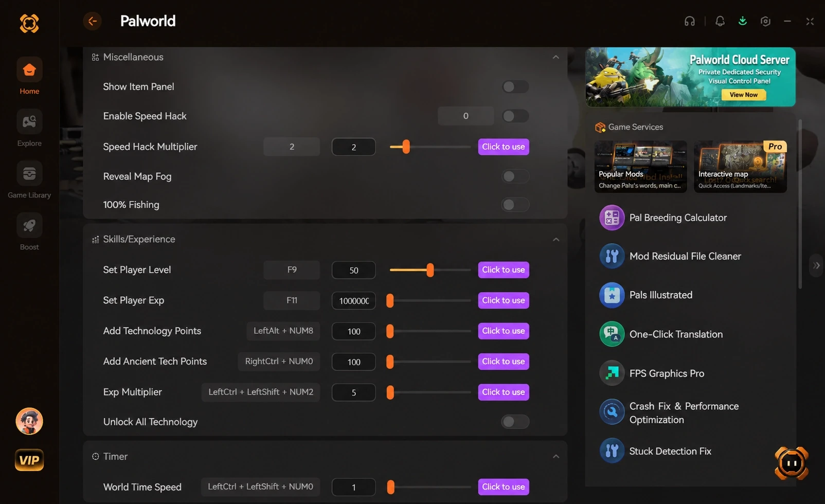Open Crash Fix & Performance Optimization icon
The height and width of the screenshot is (504, 825).
(612, 412)
